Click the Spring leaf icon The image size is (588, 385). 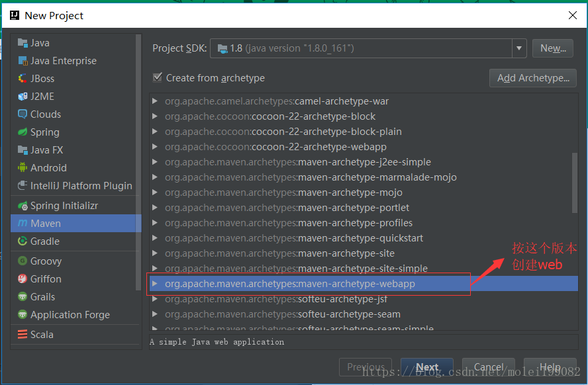tap(23, 132)
